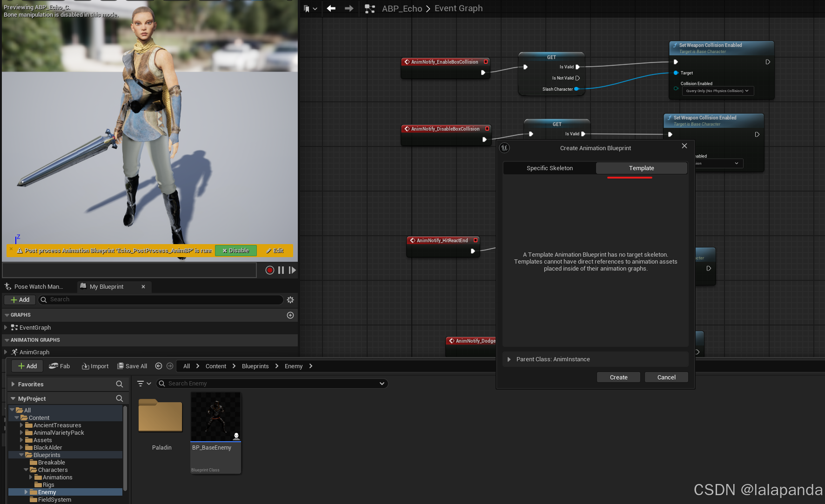Select the Breakable folder in tree
The width and height of the screenshot is (825, 504).
point(51,463)
